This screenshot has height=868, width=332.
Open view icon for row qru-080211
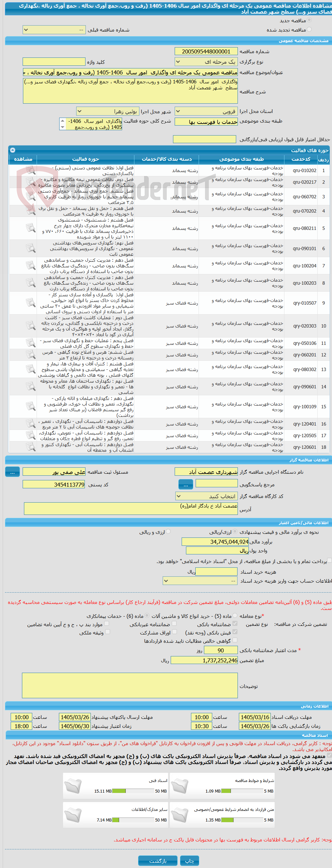click(x=31, y=229)
